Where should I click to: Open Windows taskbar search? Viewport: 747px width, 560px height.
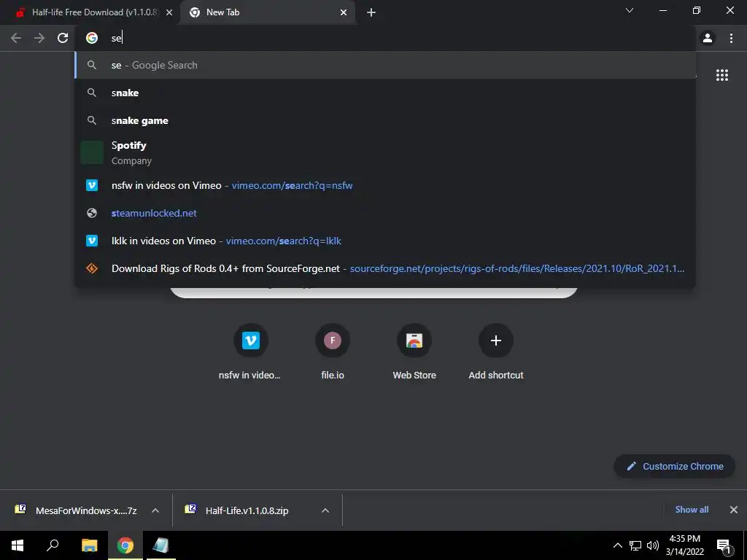coord(53,545)
